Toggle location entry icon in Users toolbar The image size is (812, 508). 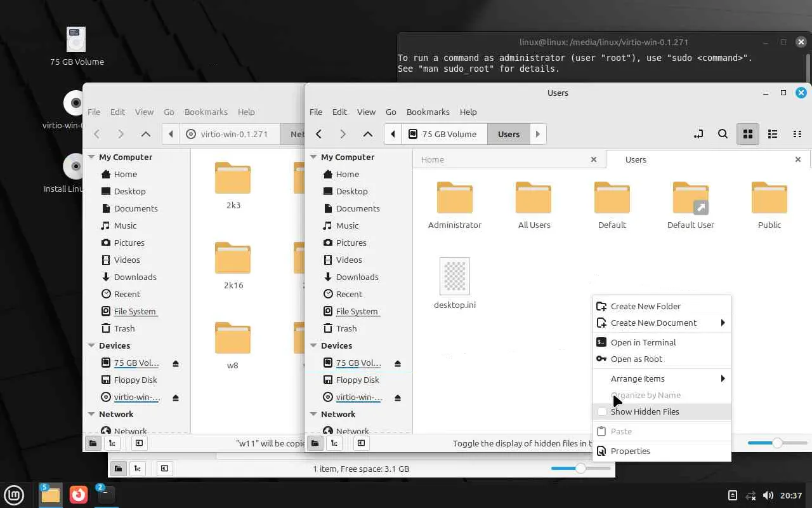point(698,134)
